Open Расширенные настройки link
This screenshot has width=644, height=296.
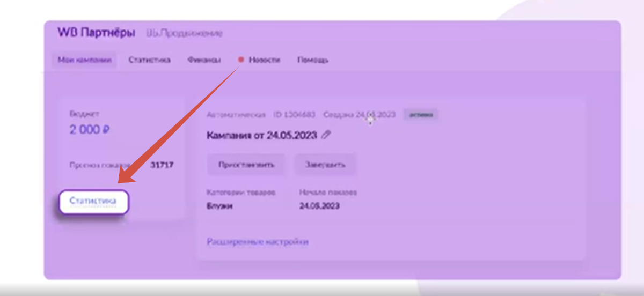[258, 242]
